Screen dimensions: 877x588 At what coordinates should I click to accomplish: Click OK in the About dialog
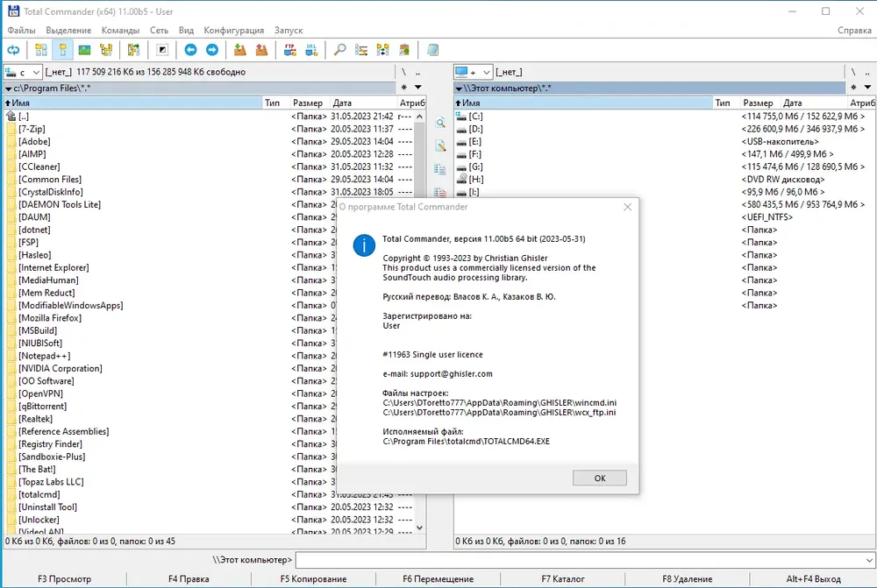(600, 478)
